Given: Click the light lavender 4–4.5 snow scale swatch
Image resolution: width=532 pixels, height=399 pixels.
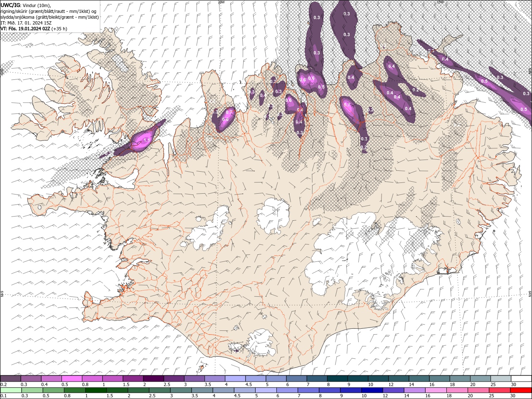Looking at the screenshot, I should 235,378.
